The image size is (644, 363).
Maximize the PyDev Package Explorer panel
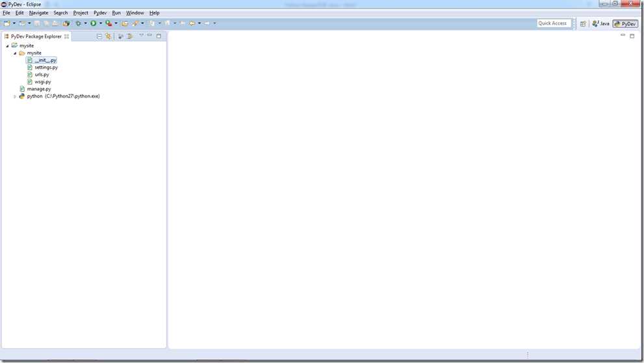tap(159, 36)
